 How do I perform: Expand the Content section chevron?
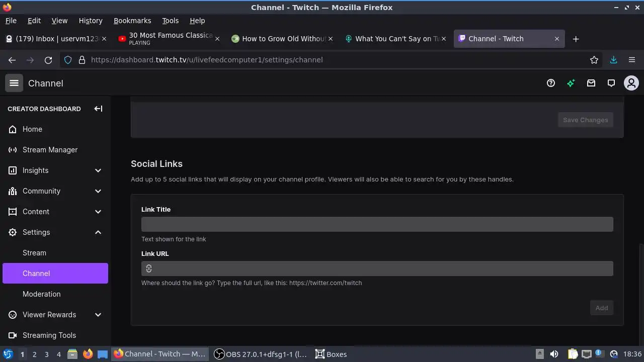point(98,212)
